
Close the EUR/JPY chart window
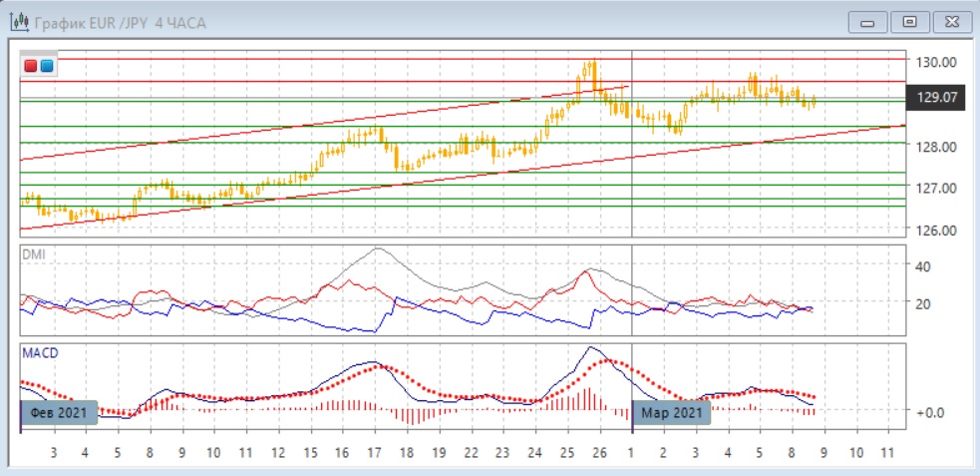pyautogui.click(x=950, y=22)
